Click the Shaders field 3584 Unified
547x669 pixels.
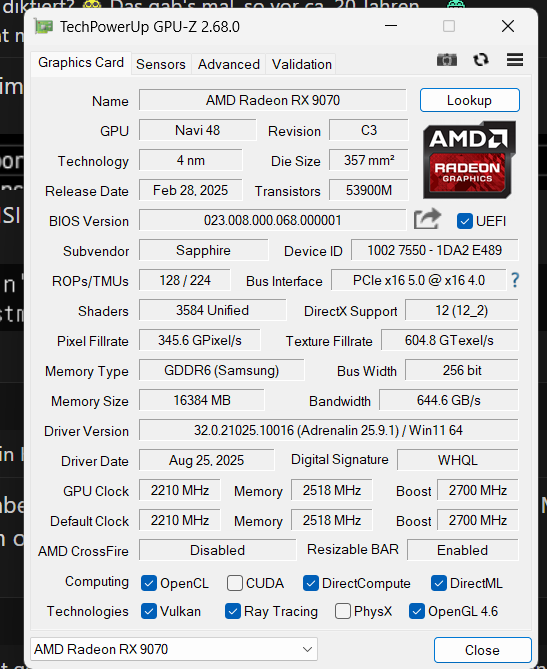tap(212, 310)
